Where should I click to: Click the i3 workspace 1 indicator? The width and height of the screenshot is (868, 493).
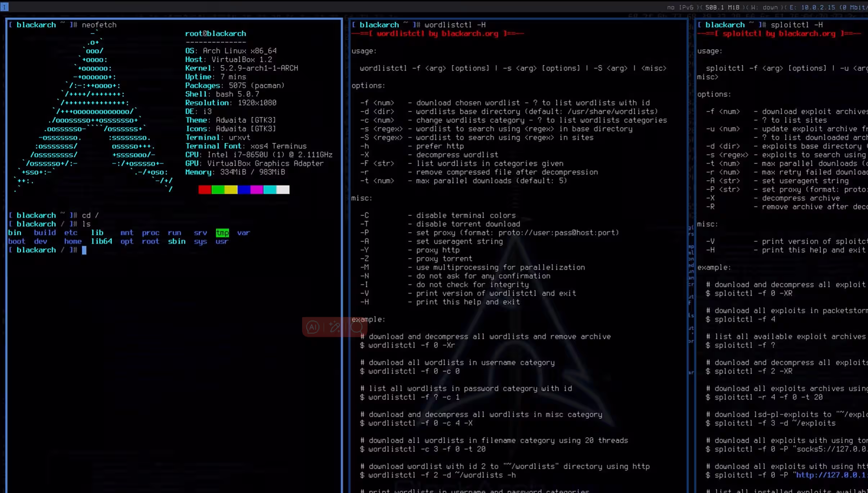(4, 6)
